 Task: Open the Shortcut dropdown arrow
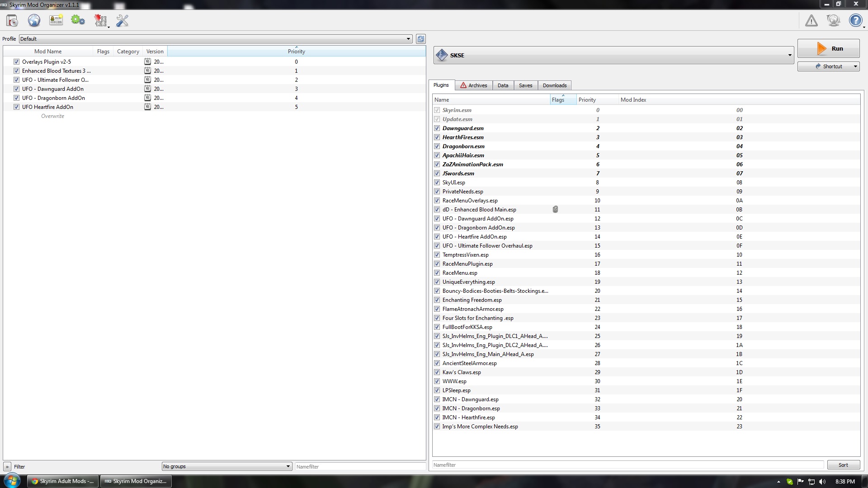click(x=855, y=66)
